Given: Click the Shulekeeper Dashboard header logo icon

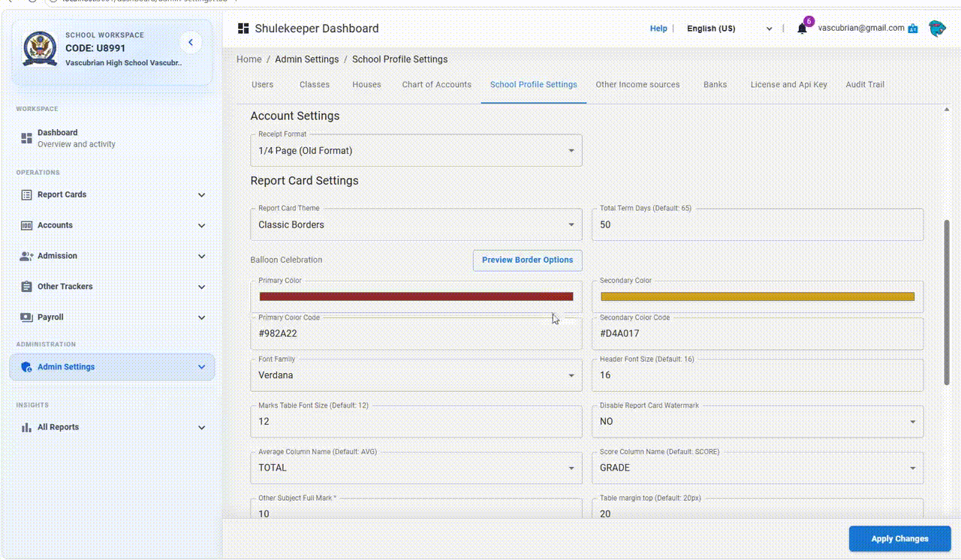Looking at the screenshot, I should coord(243,29).
